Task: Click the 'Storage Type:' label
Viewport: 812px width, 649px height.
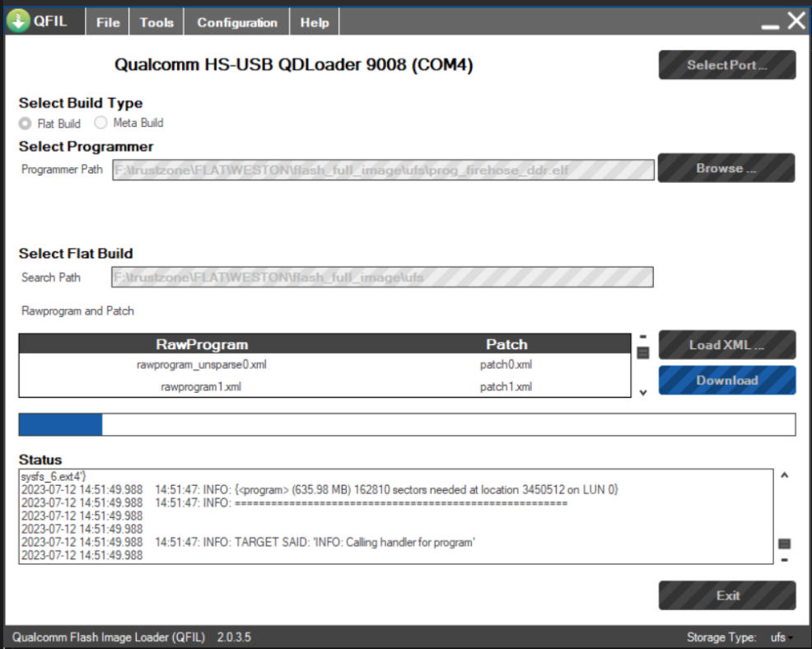Action: [x=721, y=637]
